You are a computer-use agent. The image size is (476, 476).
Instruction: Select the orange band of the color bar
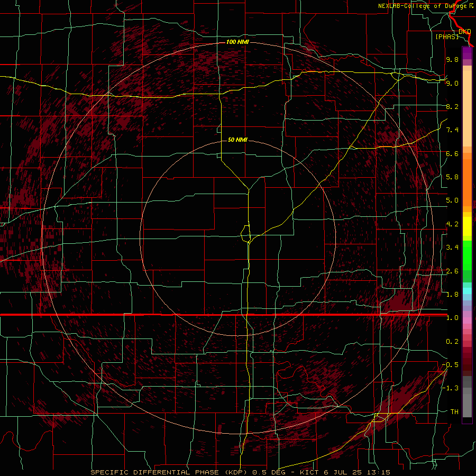click(467, 182)
